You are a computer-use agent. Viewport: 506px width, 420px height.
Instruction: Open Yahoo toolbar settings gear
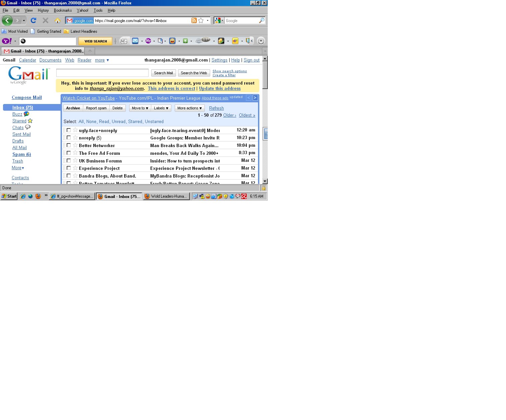(261, 41)
